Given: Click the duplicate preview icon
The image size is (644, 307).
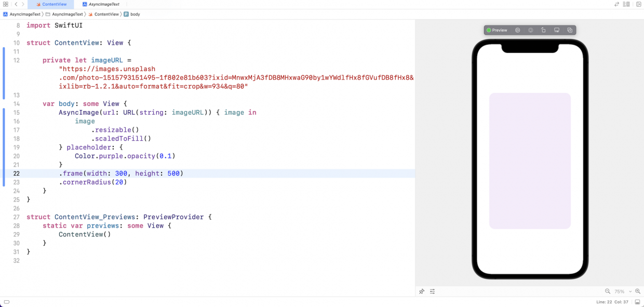Looking at the screenshot, I should 570,30.
